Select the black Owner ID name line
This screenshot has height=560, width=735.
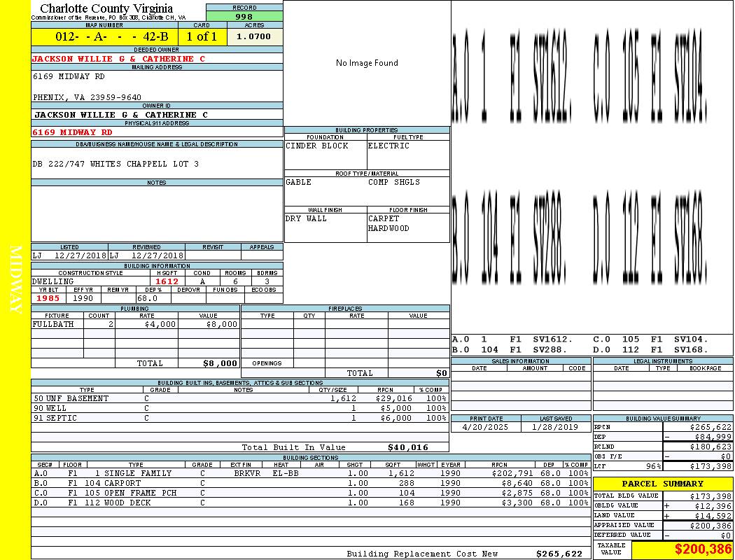click(x=121, y=115)
